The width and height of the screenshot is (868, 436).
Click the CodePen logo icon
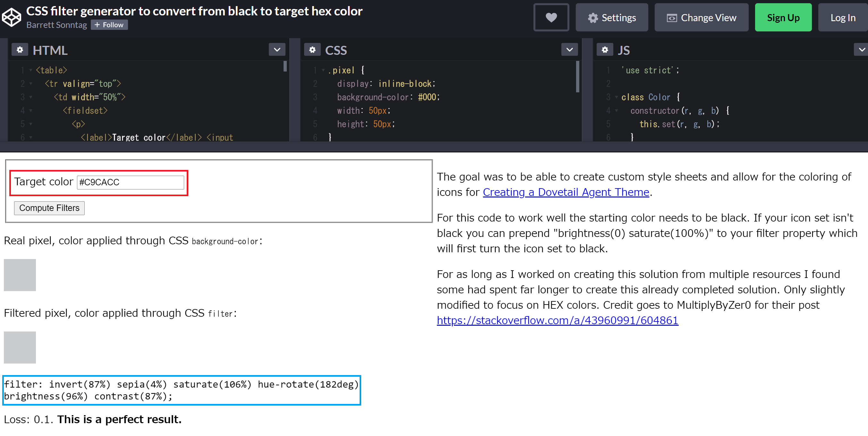click(12, 17)
